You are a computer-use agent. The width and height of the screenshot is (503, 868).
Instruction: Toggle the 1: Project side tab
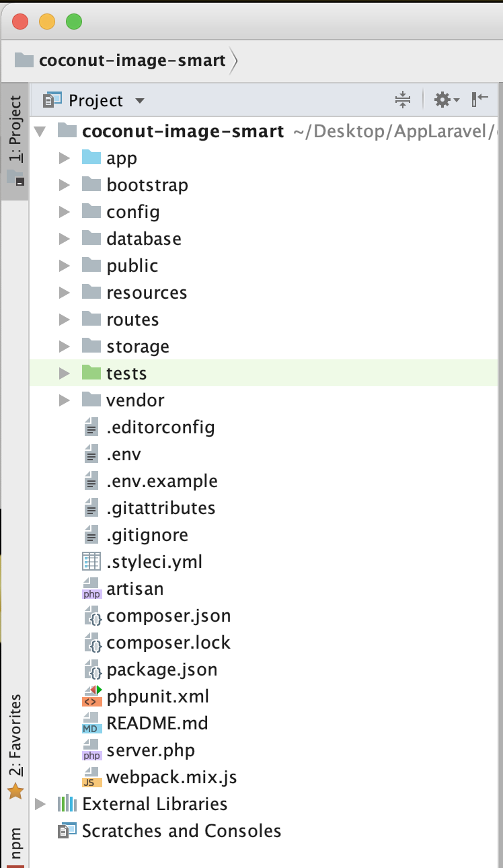point(15,140)
